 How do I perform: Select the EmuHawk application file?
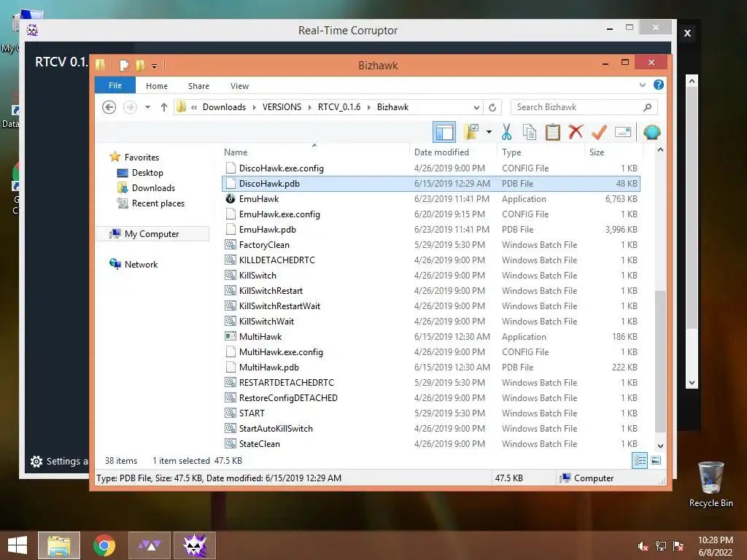click(x=430, y=199)
